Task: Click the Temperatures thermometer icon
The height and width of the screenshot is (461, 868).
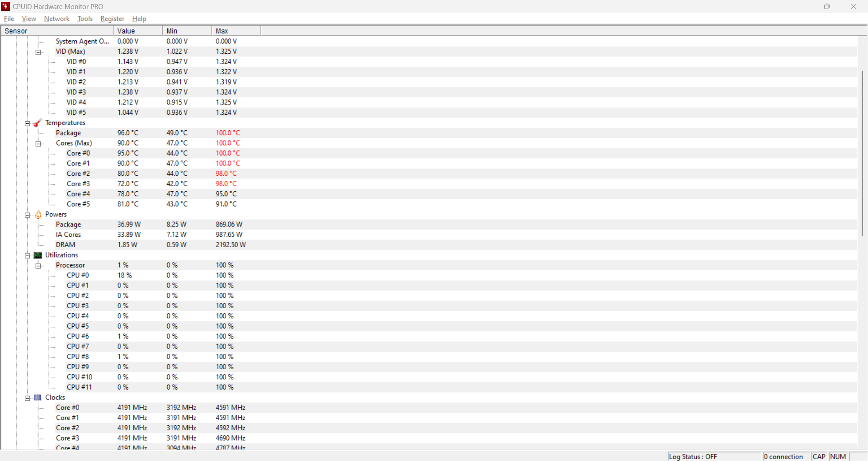Action: [x=38, y=123]
